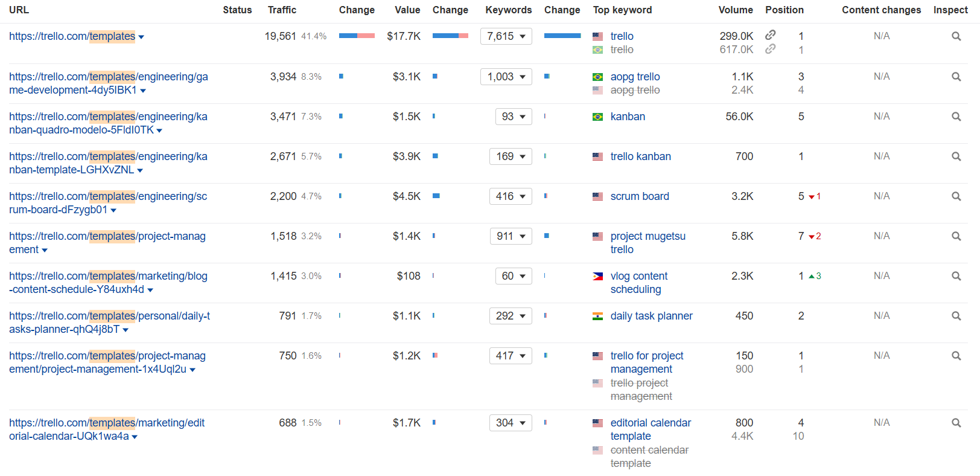Click grey 'content calendar template' keyword
Viewport: 980px width, 476px height.
(x=649, y=457)
